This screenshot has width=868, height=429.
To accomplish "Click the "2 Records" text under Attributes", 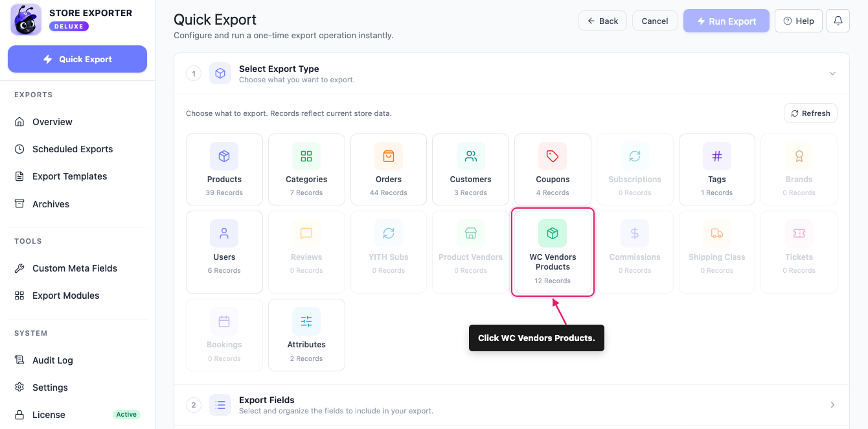I will point(306,358).
